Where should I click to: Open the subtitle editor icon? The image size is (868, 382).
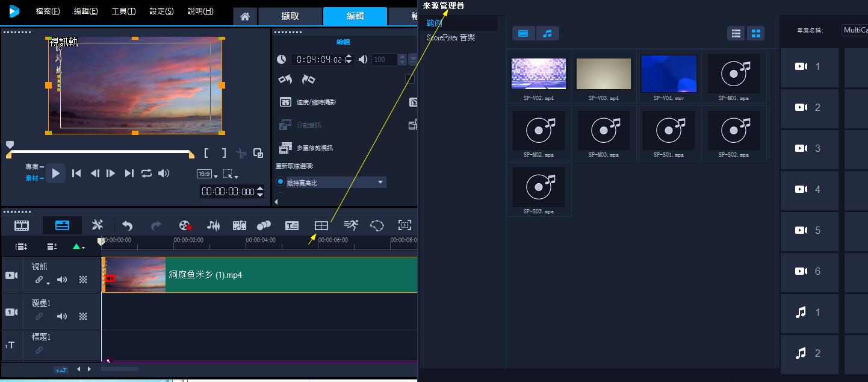tap(292, 226)
